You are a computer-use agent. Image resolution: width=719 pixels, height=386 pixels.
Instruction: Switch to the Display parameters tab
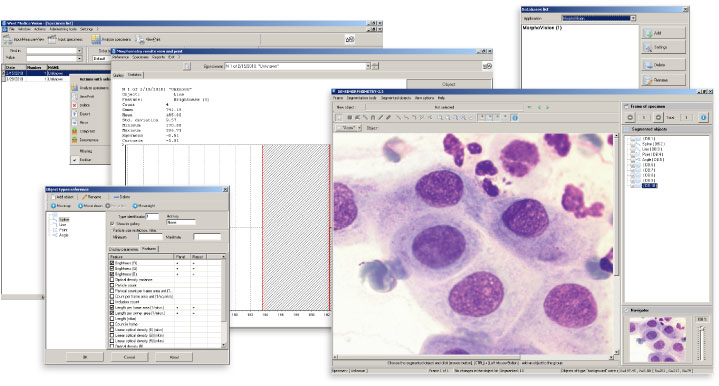coord(123,249)
